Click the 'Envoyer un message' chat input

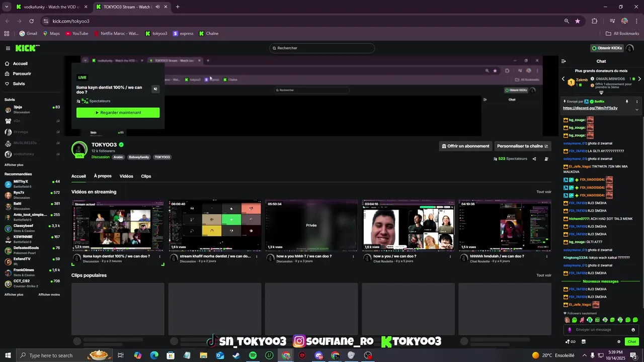click(x=601, y=330)
